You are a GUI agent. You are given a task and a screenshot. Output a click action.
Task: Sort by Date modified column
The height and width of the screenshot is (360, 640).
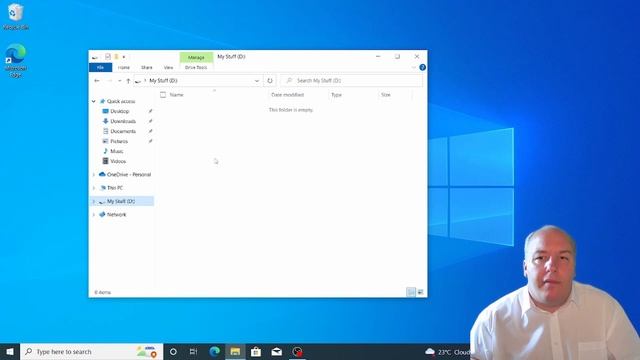click(287, 95)
